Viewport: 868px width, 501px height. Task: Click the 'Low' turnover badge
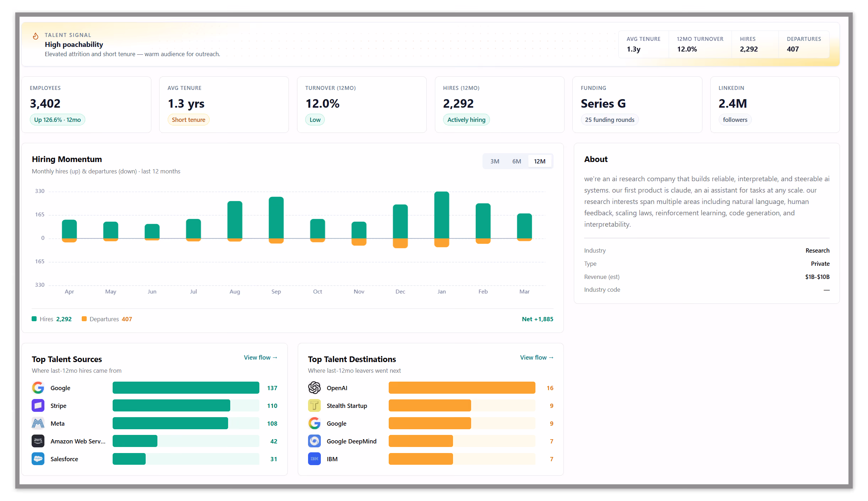315,120
